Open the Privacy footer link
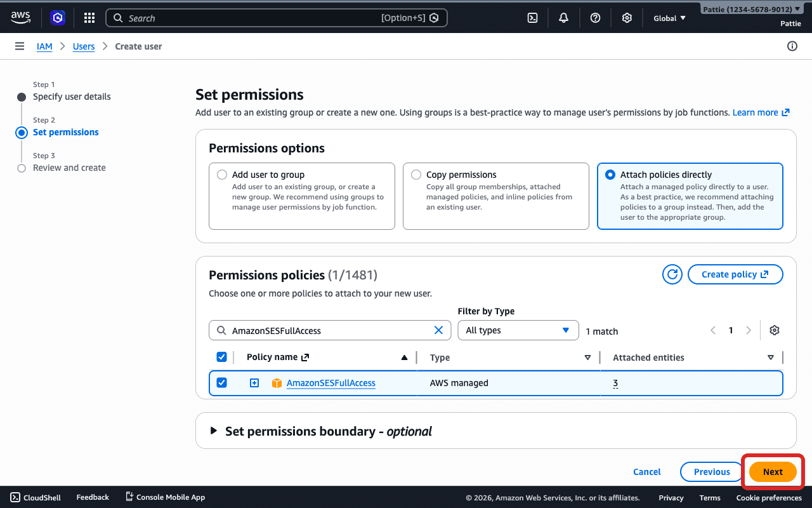Screen dimensions: 812x508 click(671, 498)
